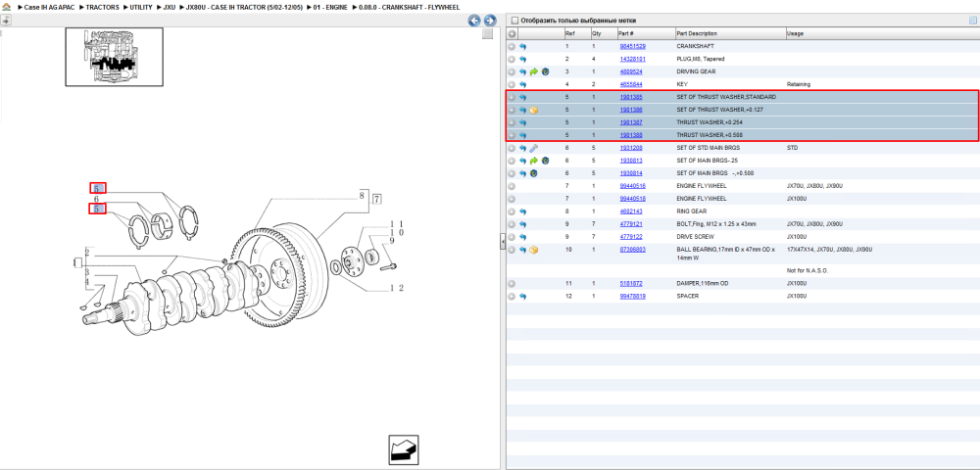Click box icon in SET OF THRUST WASHER,+0.127 row
The width and height of the screenshot is (980, 470).
(x=534, y=110)
